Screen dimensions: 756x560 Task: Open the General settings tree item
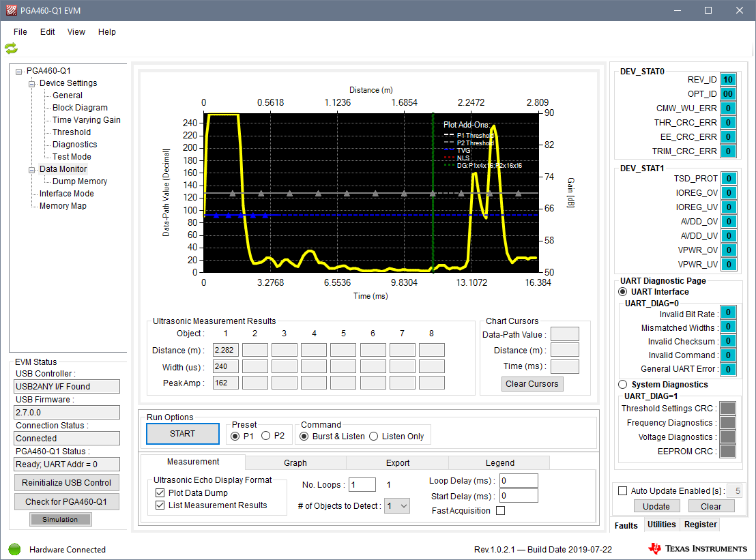(x=68, y=95)
